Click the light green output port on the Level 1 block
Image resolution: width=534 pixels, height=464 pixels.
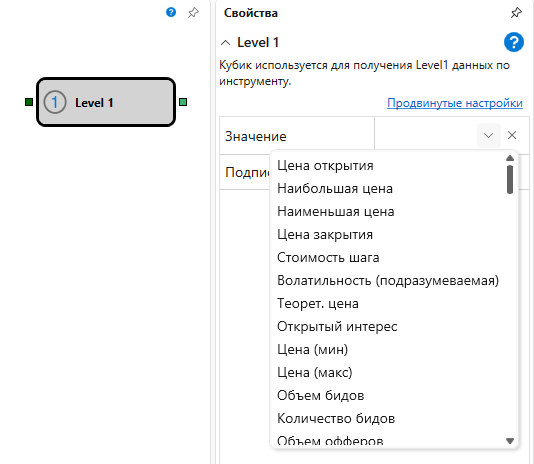point(183,102)
